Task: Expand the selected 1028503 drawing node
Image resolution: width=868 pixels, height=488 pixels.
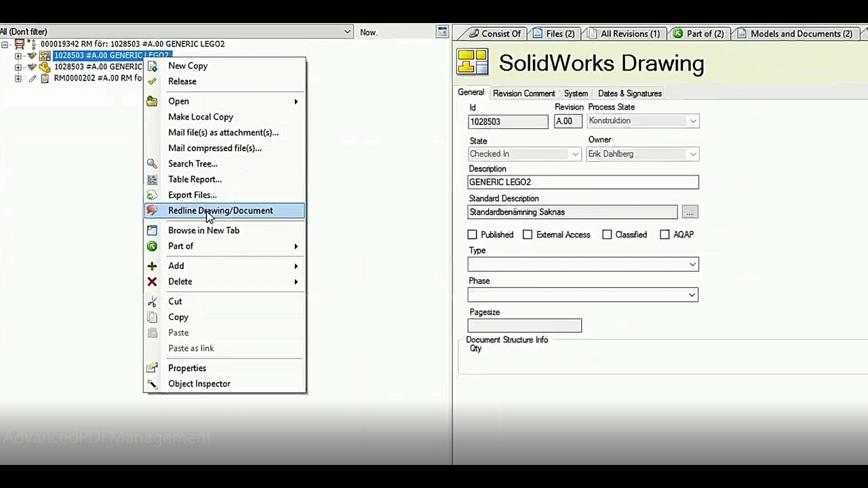Action: pyautogui.click(x=18, y=56)
